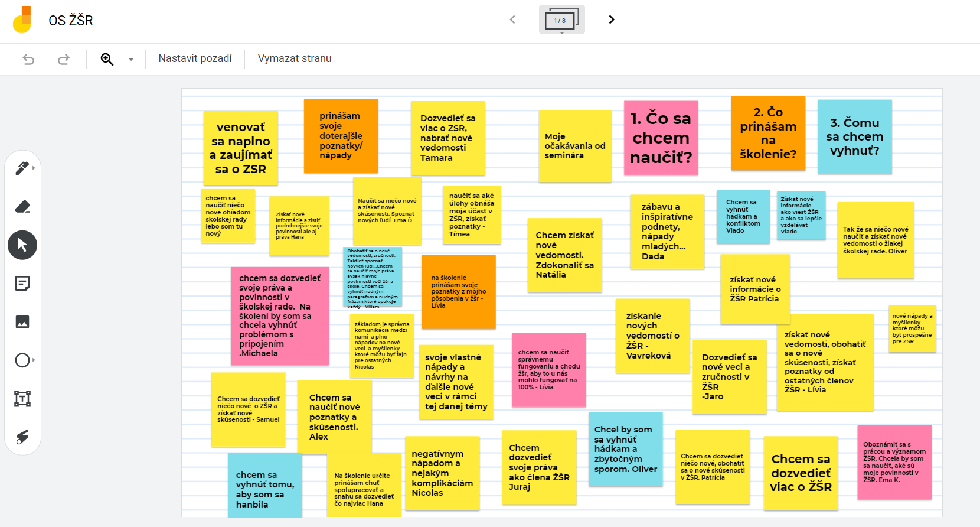Click the OS ŽŠR jam title
Image resolution: width=980 pixels, height=527 pixels.
(x=71, y=21)
